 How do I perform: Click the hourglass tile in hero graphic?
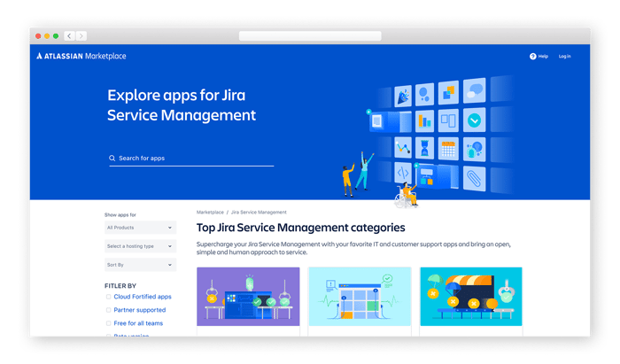tap(424, 148)
